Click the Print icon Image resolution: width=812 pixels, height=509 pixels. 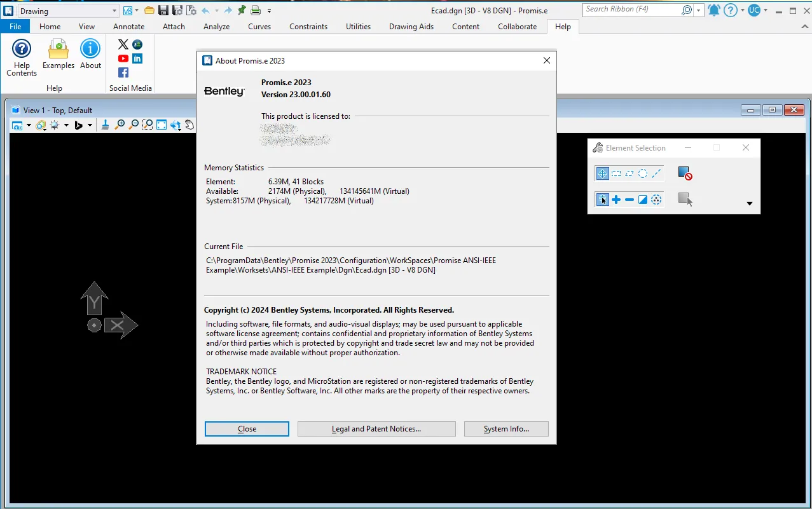pos(256,10)
